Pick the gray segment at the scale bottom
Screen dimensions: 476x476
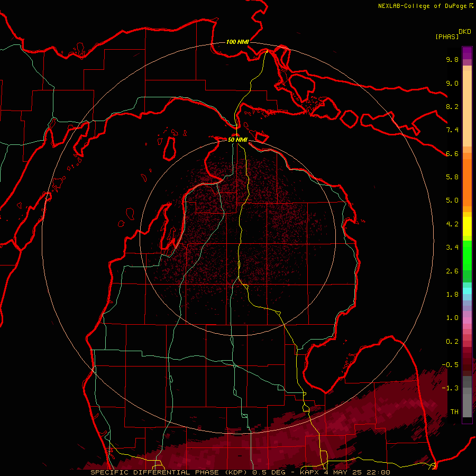pyautogui.click(x=467, y=405)
